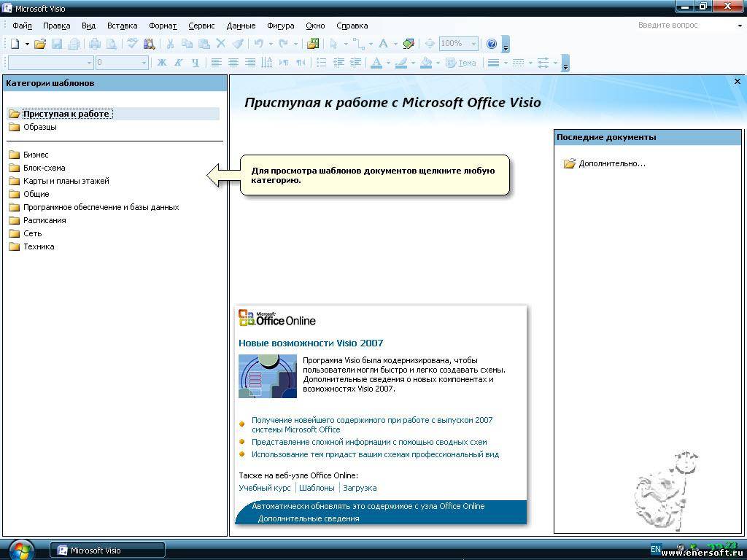Open the Вставка menu
Viewport: 747px width, 560px height.
(123, 26)
